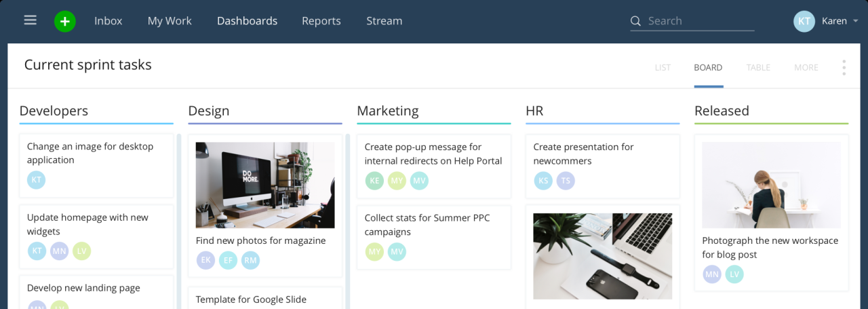
Task: Click EK avatar on Find new photos card
Action: tap(205, 260)
